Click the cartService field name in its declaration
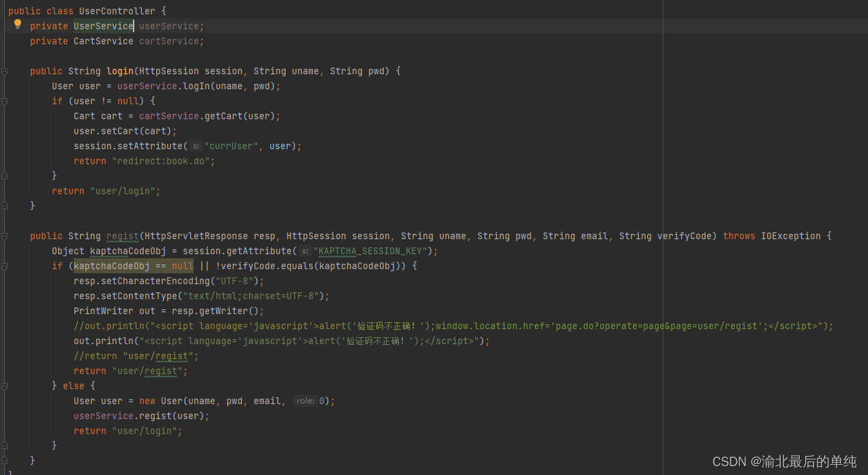This screenshot has height=475, width=868. click(169, 41)
